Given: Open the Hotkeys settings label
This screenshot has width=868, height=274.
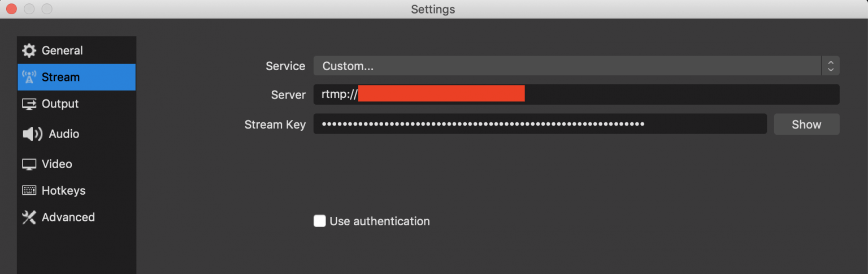Looking at the screenshot, I should click(63, 191).
